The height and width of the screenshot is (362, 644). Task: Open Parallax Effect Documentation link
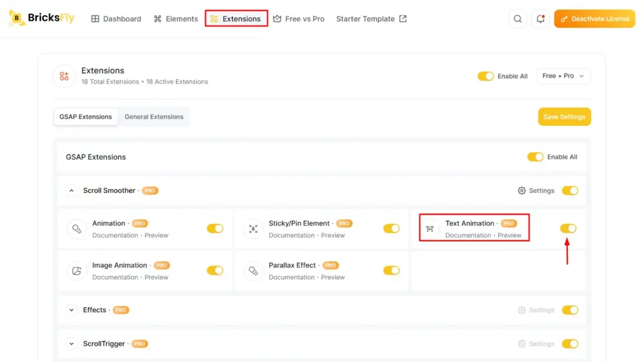coord(292,277)
